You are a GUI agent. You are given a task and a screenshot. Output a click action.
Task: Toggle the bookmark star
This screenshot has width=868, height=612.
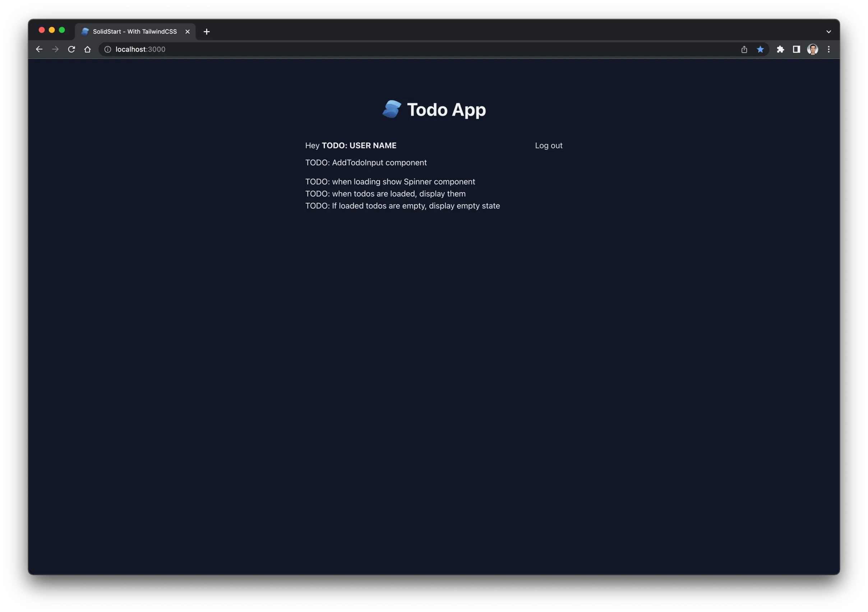(x=760, y=50)
